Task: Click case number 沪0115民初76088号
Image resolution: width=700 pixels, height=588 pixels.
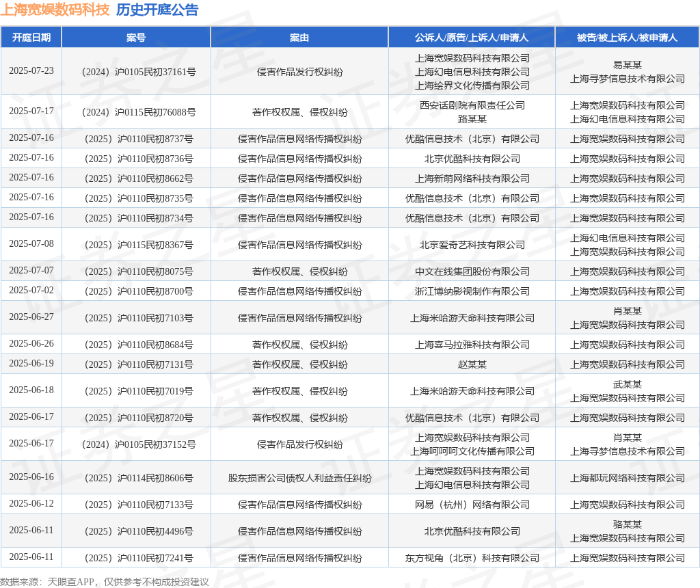Action: click(x=155, y=112)
